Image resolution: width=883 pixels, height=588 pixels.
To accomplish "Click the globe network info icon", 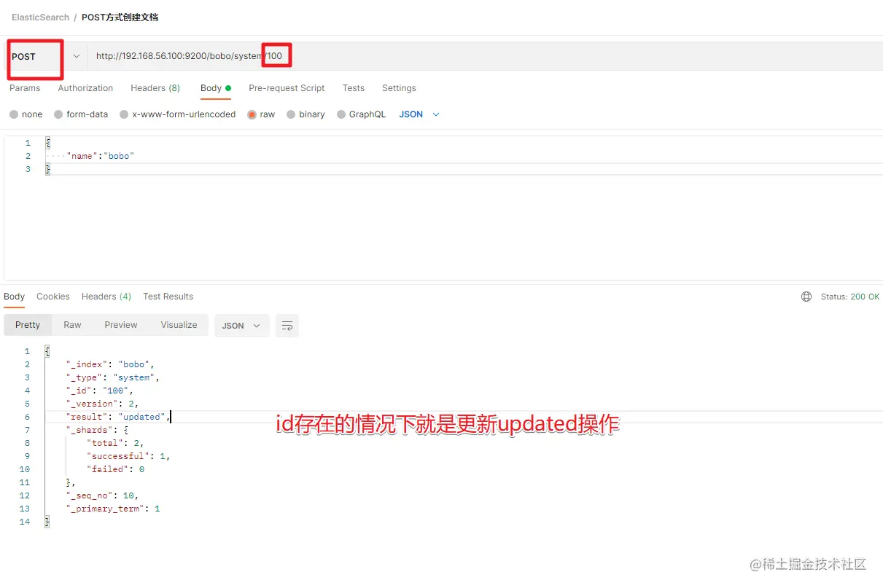I will [x=806, y=297].
